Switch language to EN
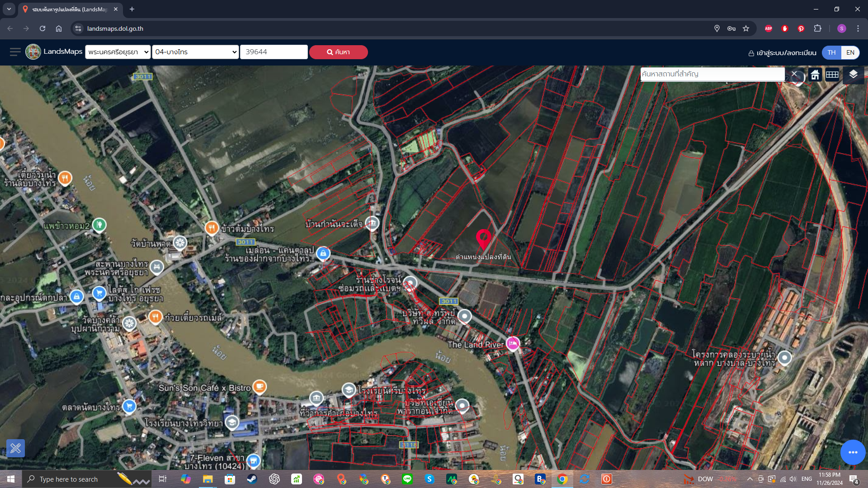Viewport: 868px width, 488px height. tap(850, 52)
